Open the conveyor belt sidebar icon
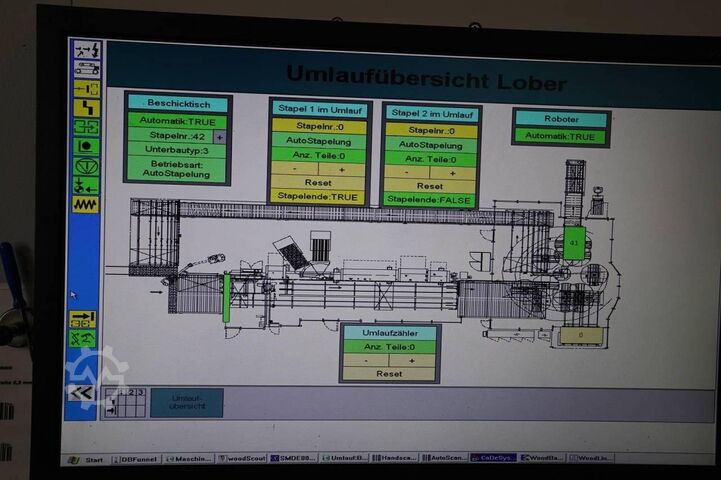The image size is (721, 480). click(x=87, y=69)
